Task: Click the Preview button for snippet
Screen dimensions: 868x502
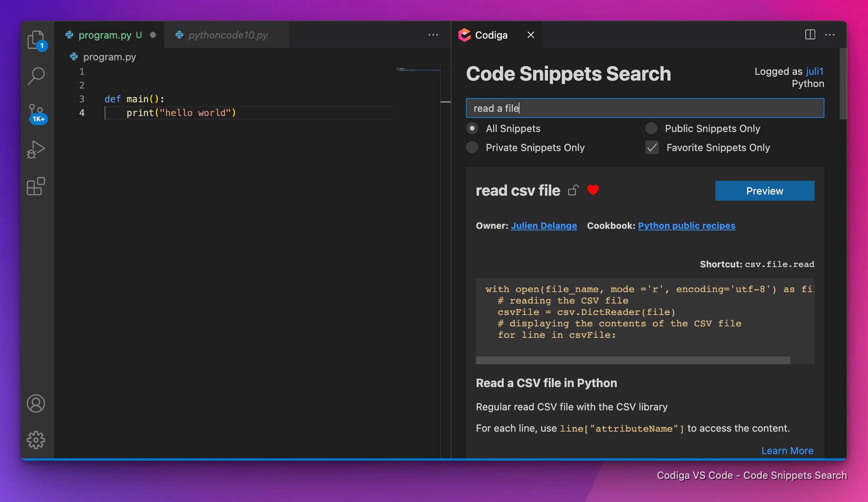Action: tap(765, 190)
